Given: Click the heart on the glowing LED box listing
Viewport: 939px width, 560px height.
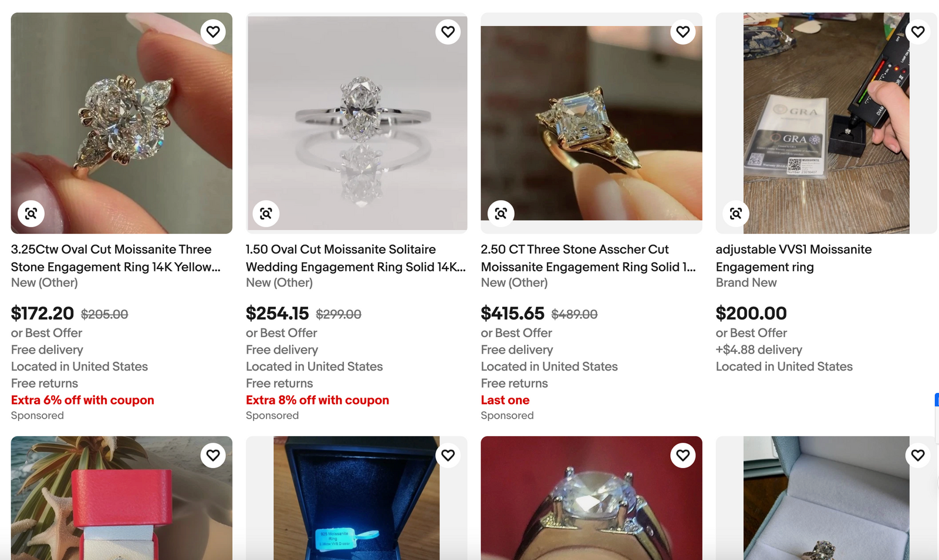Looking at the screenshot, I should (448, 455).
